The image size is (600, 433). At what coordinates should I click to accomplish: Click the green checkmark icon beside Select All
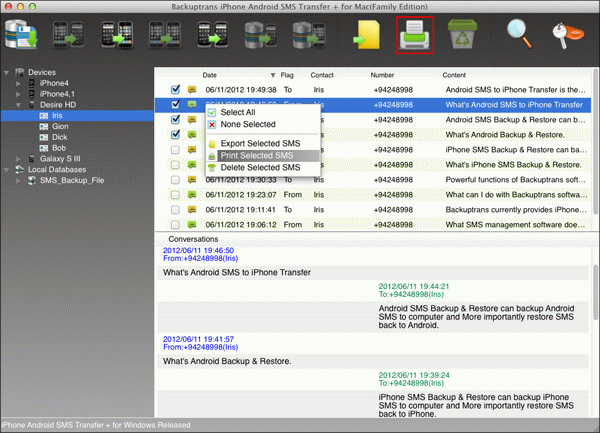[212, 112]
